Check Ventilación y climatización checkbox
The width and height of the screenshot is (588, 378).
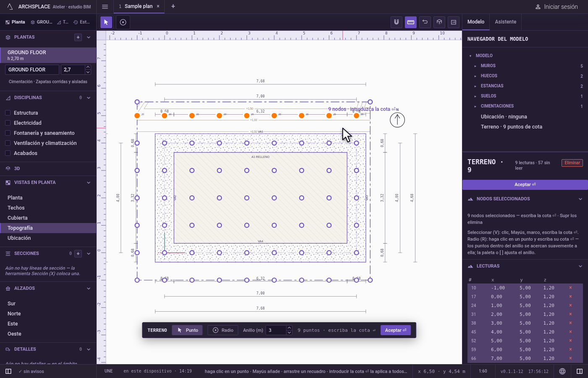click(x=8, y=143)
